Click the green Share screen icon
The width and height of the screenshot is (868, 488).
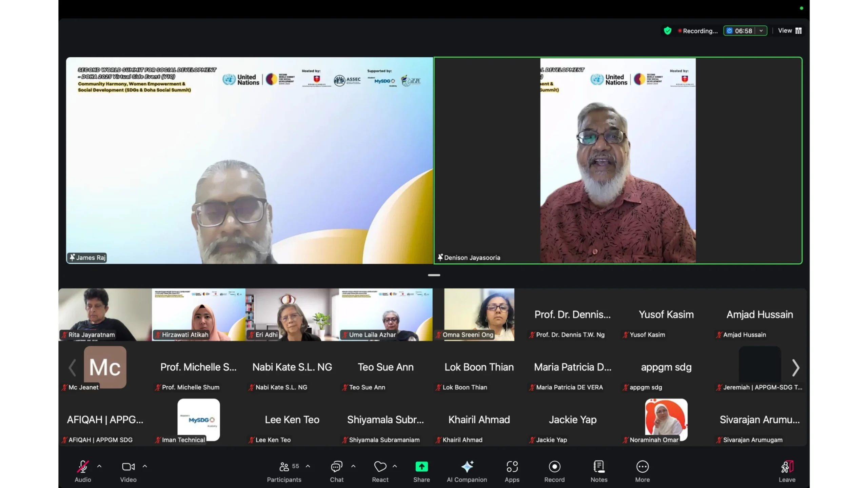[x=421, y=467]
